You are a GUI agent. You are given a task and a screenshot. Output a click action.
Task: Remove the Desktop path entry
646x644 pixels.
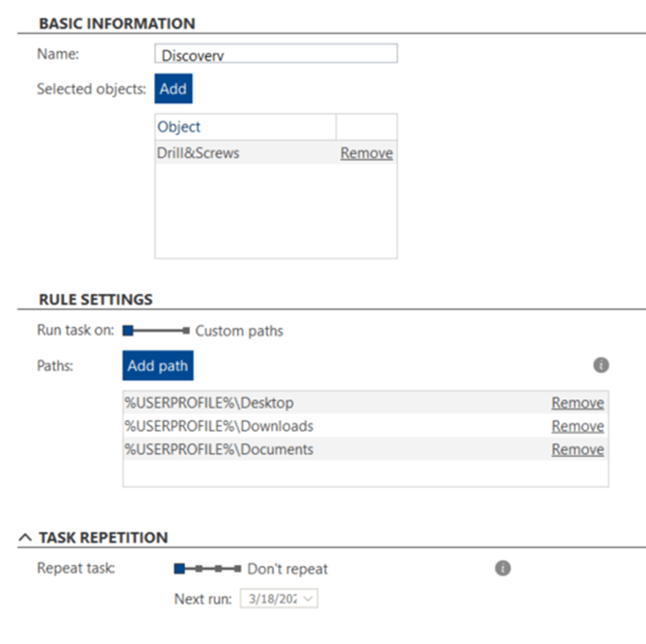(578, 402)
